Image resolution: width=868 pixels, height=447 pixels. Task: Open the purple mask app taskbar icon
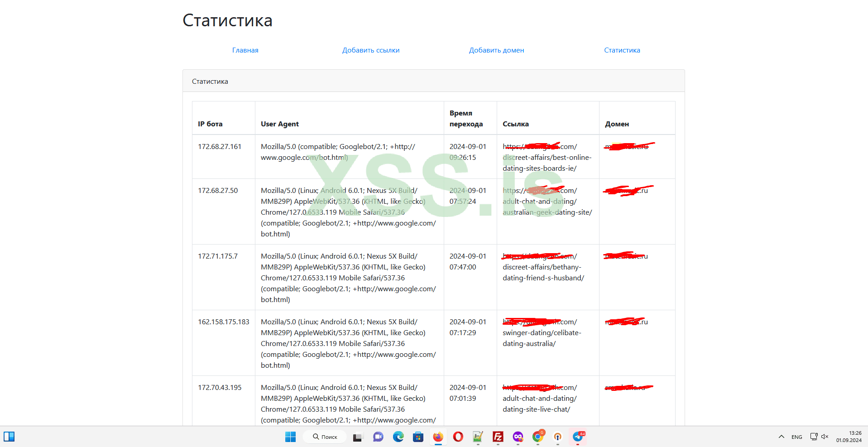pos(518,437)
